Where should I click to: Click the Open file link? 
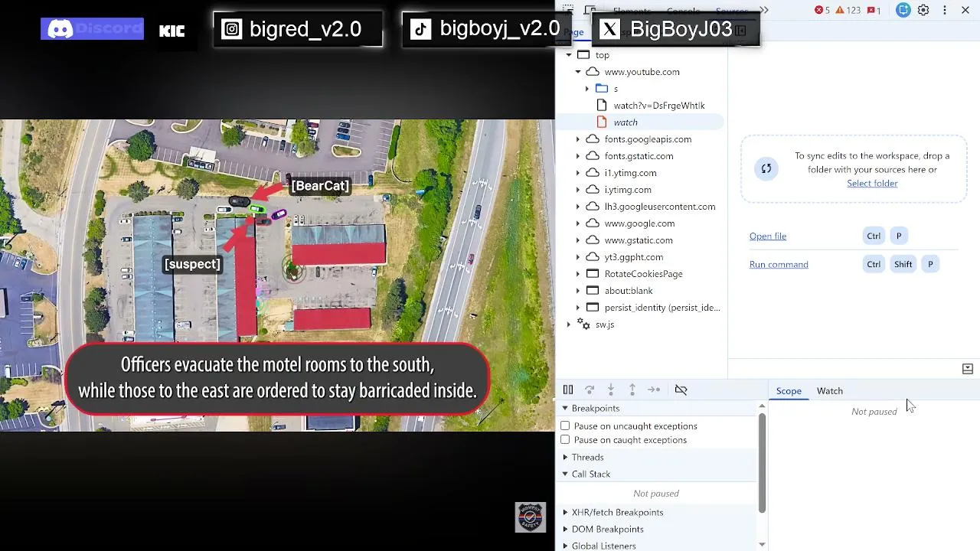coord(768,236)
